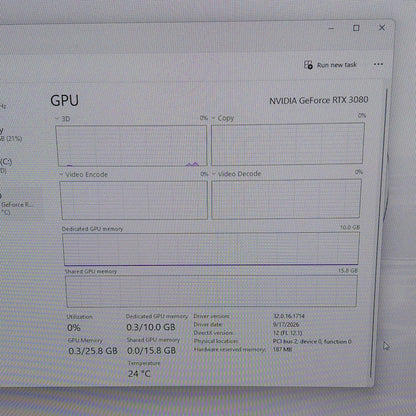Click the 0% Utilization value
Screen dimensions: 416x416
point(74,328)
